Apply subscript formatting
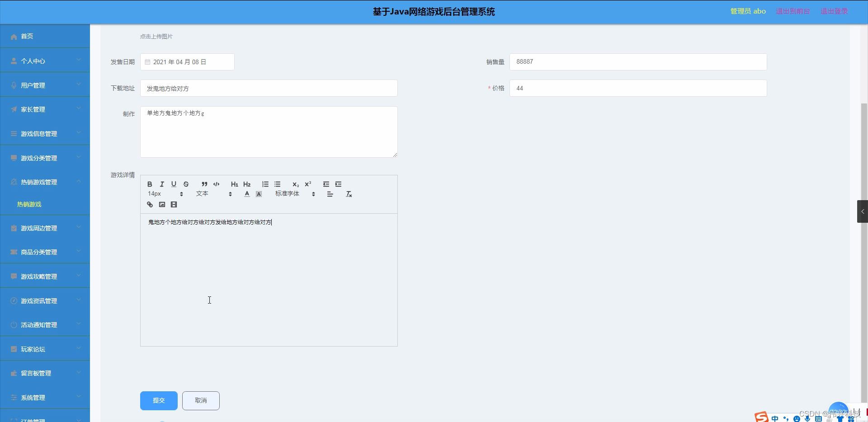 (296, 184)
